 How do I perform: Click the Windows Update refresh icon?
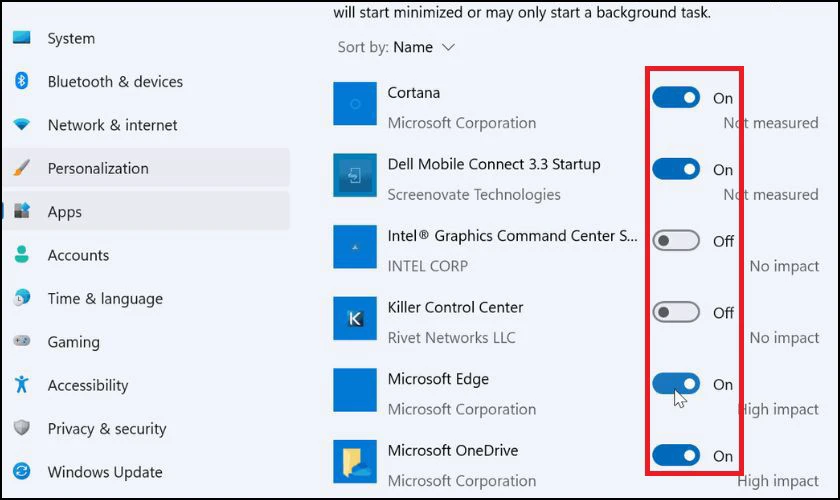click(21, 471)
